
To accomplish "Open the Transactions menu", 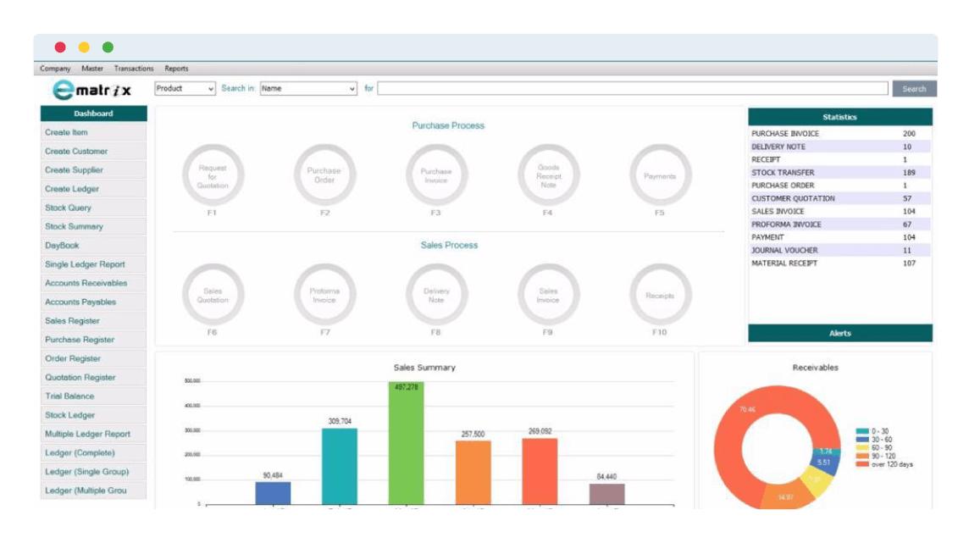I will pyautogui.click(x=134, y=69).
